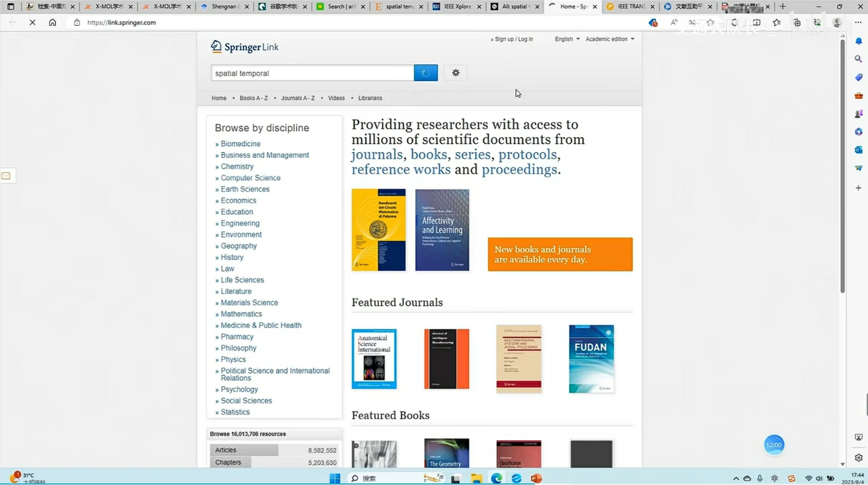Image resolution: width=868 pixels, height=485 pixels.
Task: Open the Edge sidebar shopping tag icon
Action: [858, 77]
